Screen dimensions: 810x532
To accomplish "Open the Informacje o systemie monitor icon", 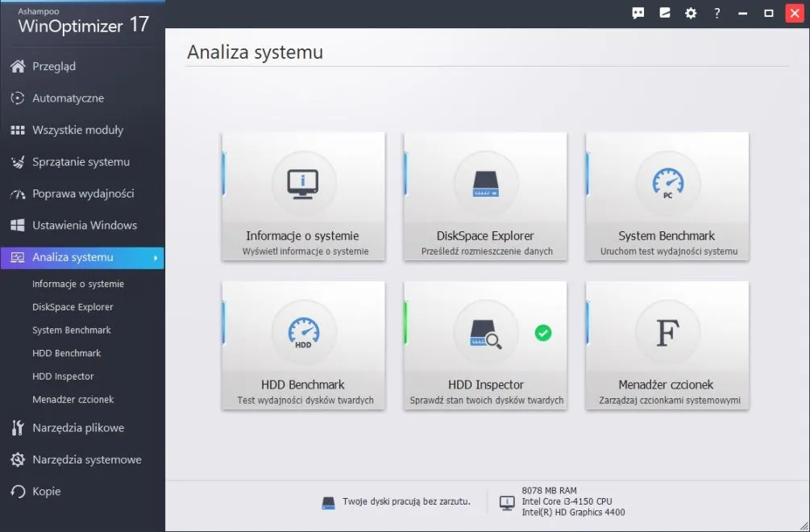I will click(303, 183).
